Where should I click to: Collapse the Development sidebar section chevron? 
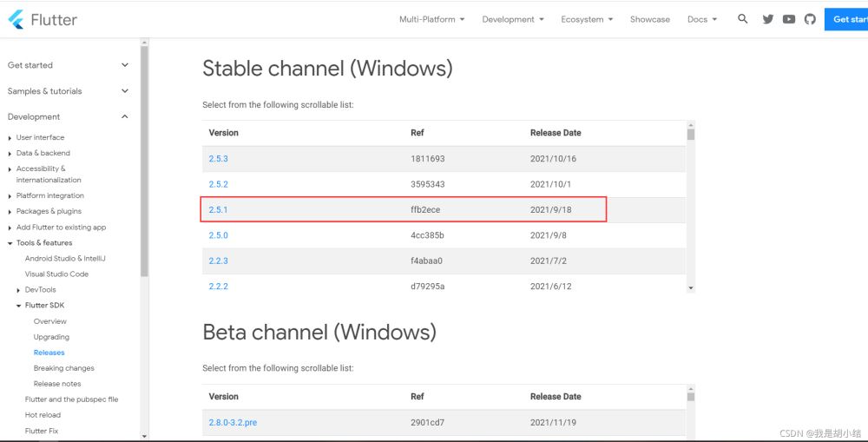(x=125, y=116)
